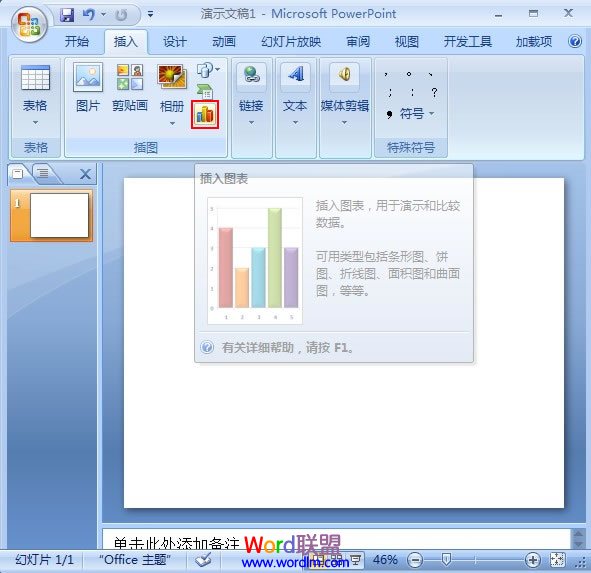Undo the last action
The image size is (591, 573).
[89, 15]
